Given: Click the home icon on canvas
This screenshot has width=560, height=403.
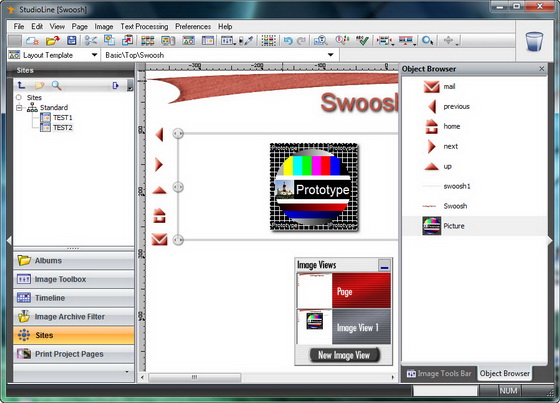Looking at the screenshot, I should pos(159,215).
